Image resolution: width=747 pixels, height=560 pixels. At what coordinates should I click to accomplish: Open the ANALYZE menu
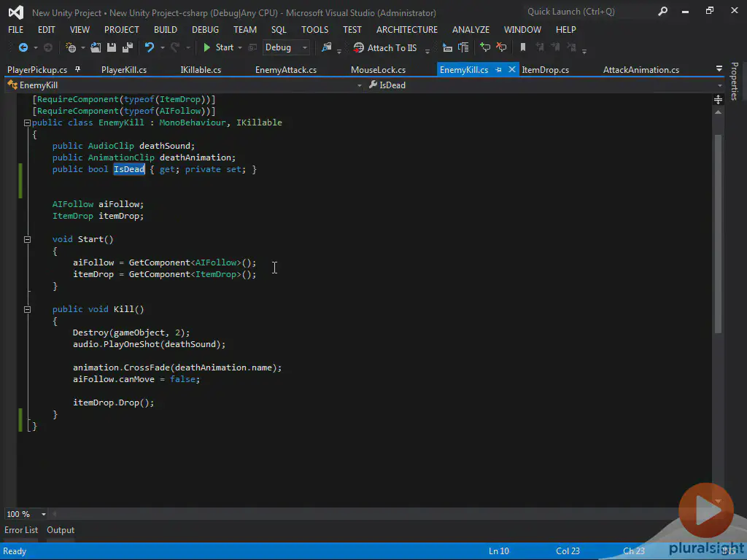[471, 29]
